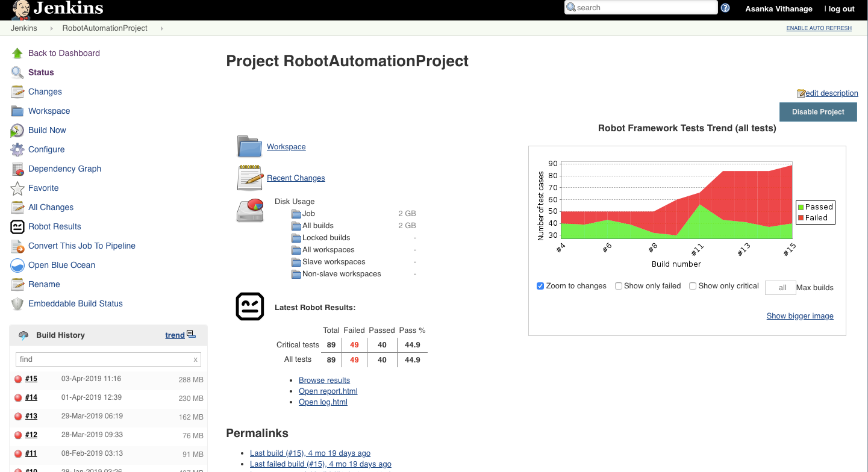Image resolution: width=868 pixels, height=472 pixels.
Task: Click the ENABLE AUTO REFRESH link
Action: (x=819, y=28)
